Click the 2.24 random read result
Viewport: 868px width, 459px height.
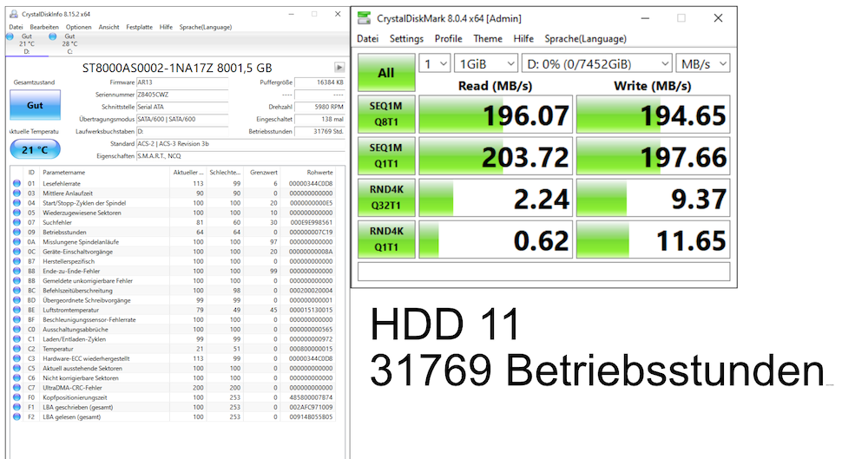tap(496, 198)
